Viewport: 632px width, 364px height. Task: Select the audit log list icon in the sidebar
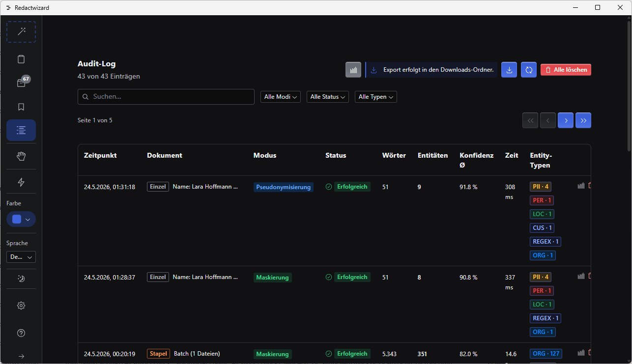click(x=21, y=130)
